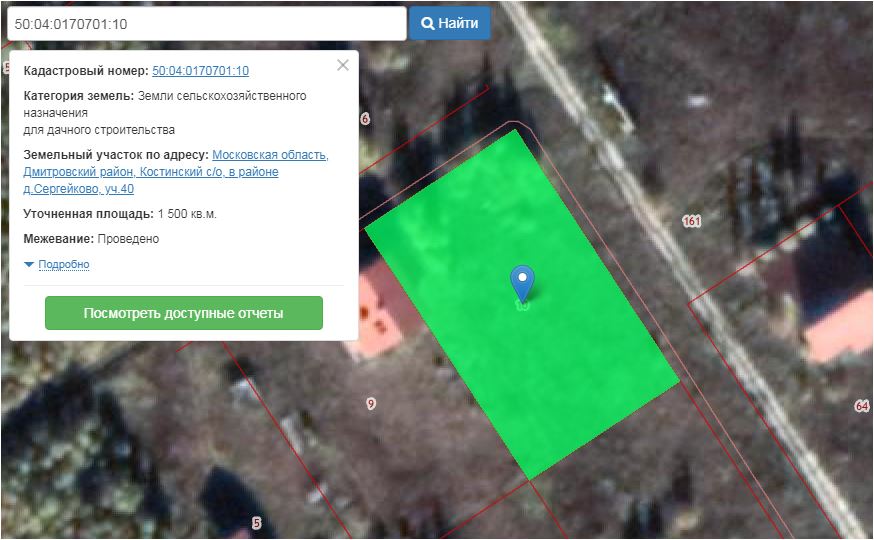The image size is (874, 540).
Task: Select parcel label 64 on right edge
Action: 861,406
